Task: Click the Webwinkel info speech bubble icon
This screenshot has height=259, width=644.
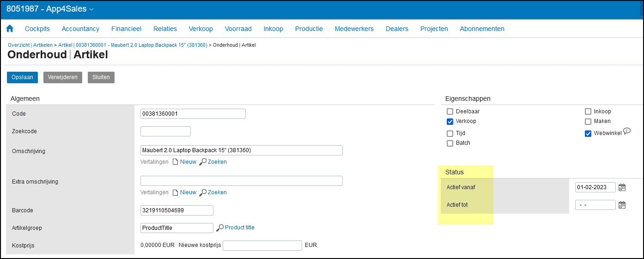Action: 627,131
